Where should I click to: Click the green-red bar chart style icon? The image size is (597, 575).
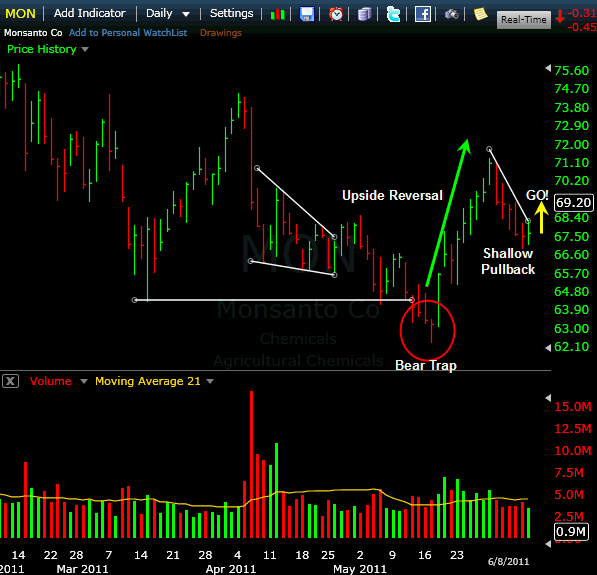click(x=278, y=14)
